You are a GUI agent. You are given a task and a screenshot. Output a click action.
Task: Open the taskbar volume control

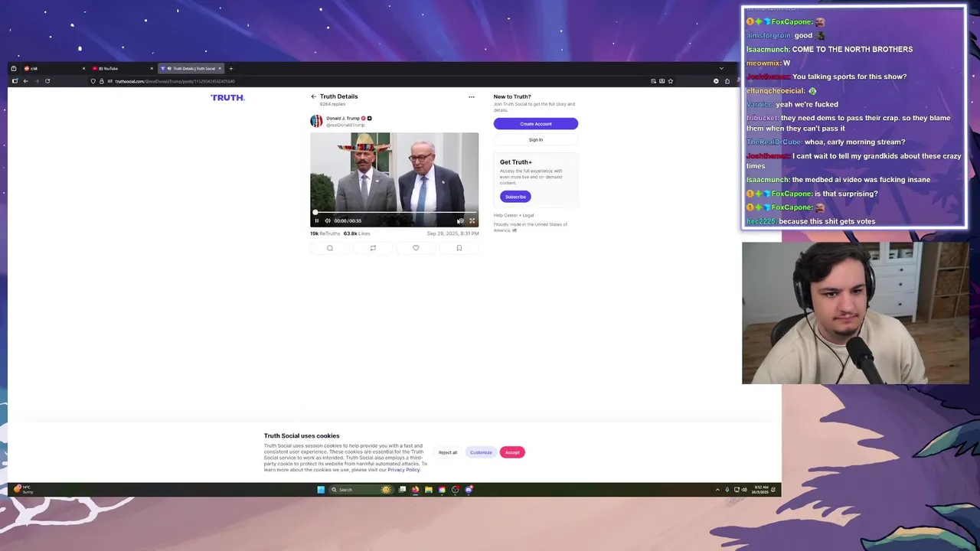coord(743,490)
